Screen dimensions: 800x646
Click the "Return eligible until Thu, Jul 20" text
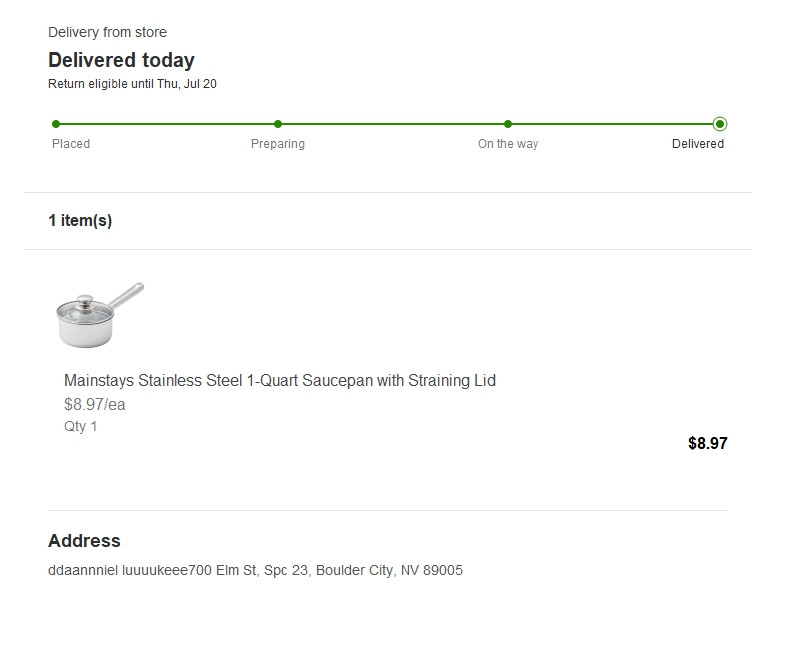[x=132, y=84]
